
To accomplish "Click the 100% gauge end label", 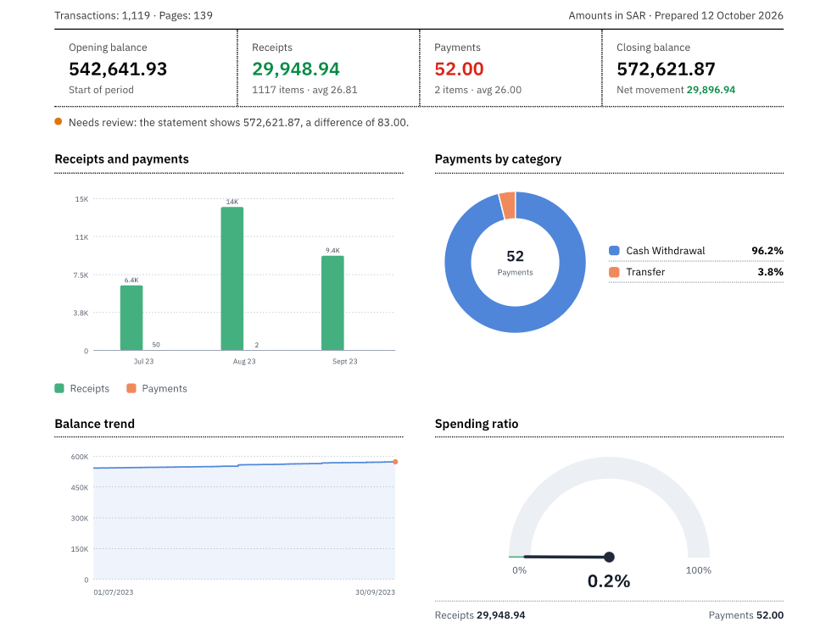I will click(698, 570).
